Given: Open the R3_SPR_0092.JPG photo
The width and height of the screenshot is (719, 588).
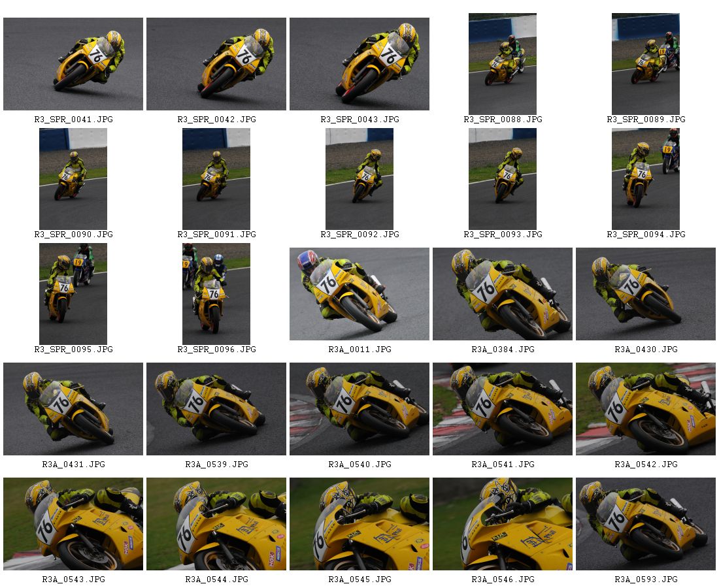Looking at the screenshot, I should point(359,178).
